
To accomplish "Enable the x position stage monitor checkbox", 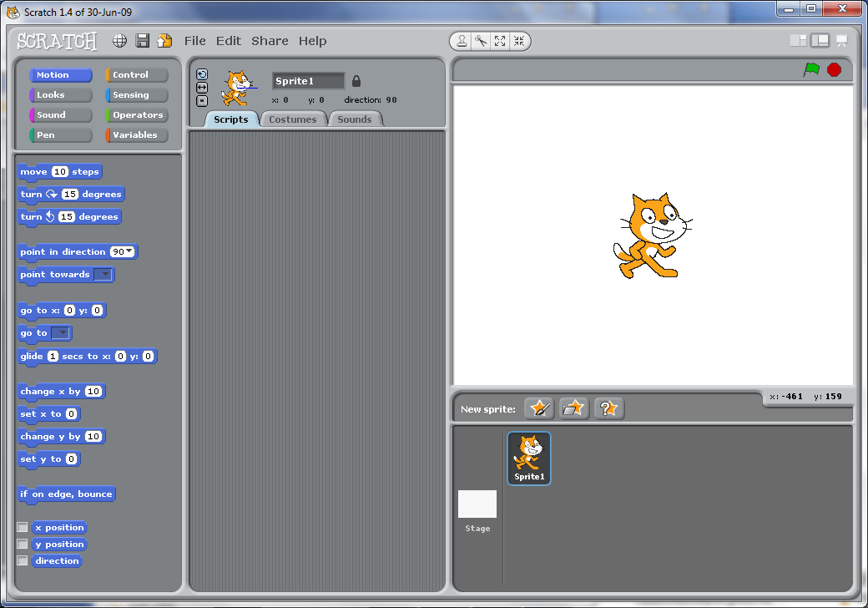I will [x=23, y=527].
